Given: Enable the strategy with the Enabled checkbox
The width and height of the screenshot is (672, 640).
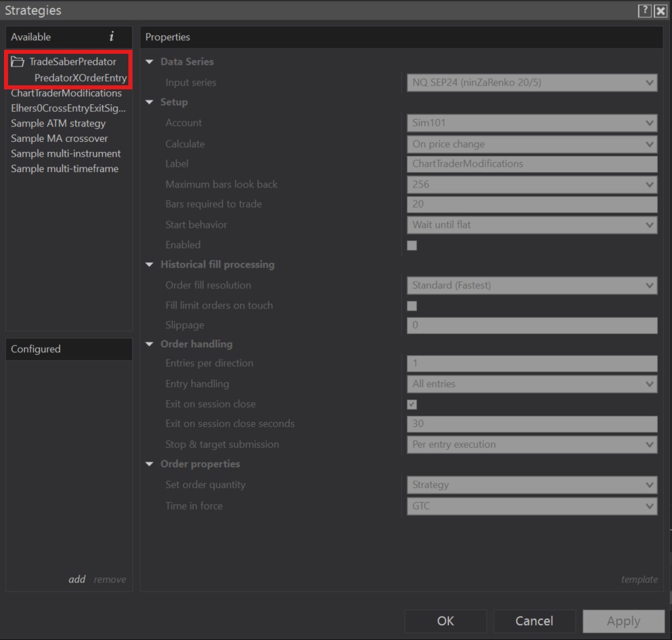Looking at the screenshot, I should coord(411,245).
